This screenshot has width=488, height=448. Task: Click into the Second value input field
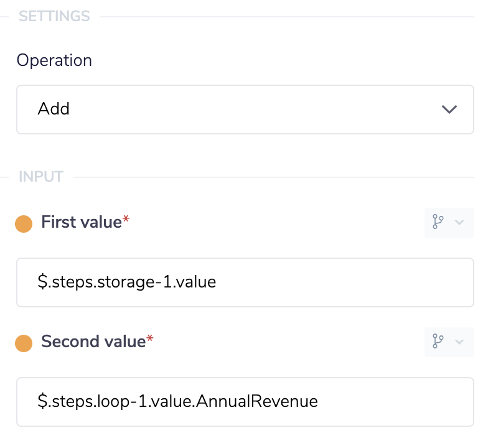pos(245,401)
